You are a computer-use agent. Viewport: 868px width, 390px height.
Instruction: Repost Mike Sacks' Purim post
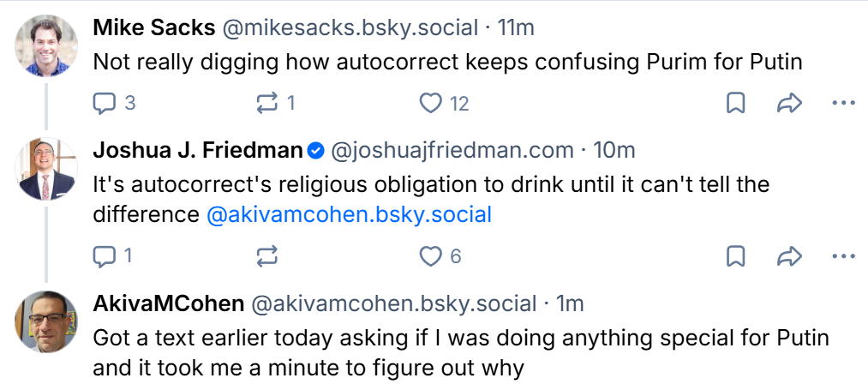266,104
